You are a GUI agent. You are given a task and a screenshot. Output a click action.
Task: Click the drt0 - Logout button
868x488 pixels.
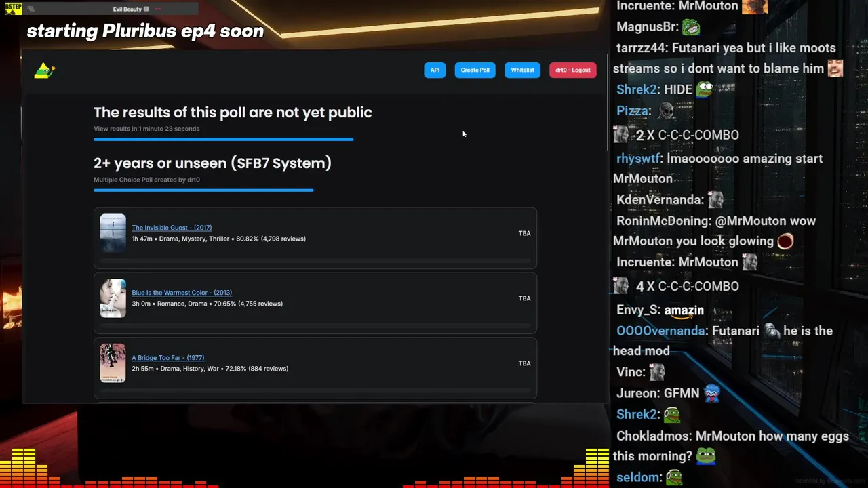coord(573,70)
